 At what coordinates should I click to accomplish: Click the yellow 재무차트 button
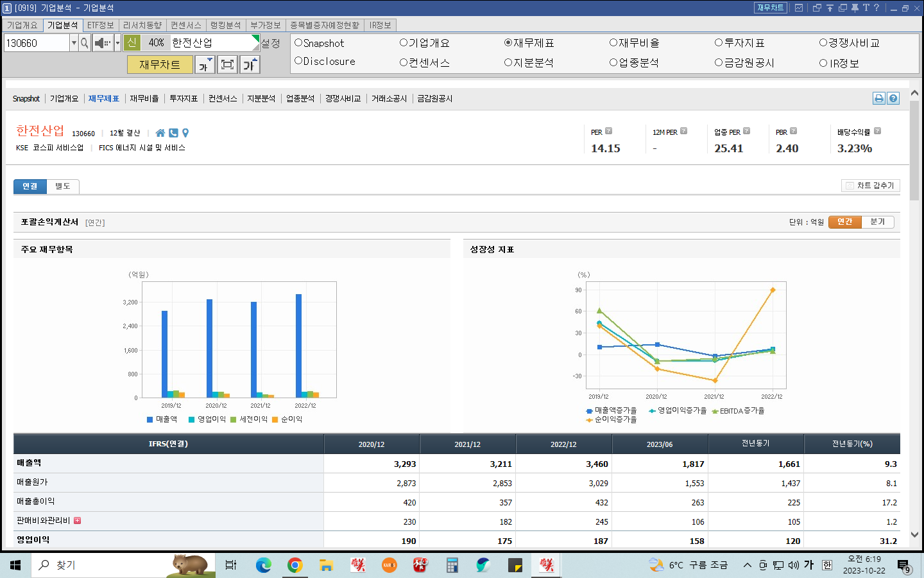click(160, 65)
